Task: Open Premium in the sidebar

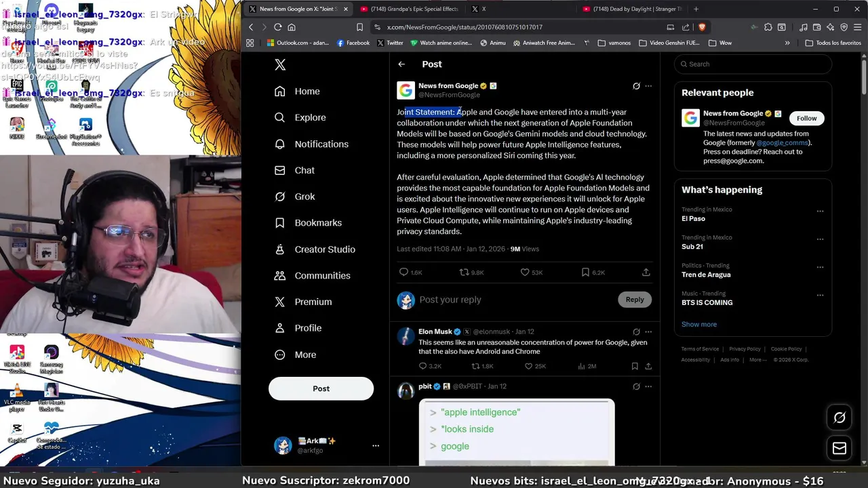Action: (302, 302)
